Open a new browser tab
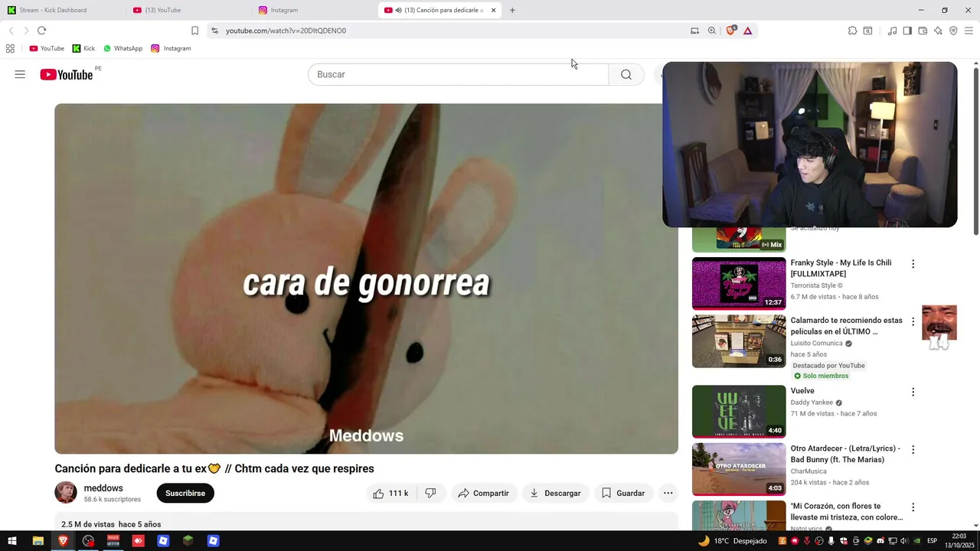This screenshot has width=980, height=551. [x=512, y=11]
